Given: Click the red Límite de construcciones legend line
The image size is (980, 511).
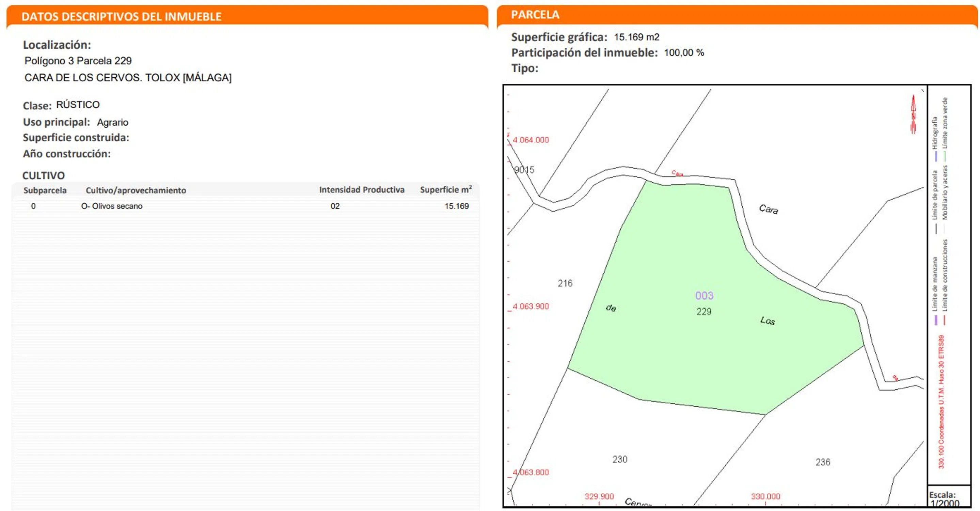Looking at the screenshot, I should (x=945, y=320).
